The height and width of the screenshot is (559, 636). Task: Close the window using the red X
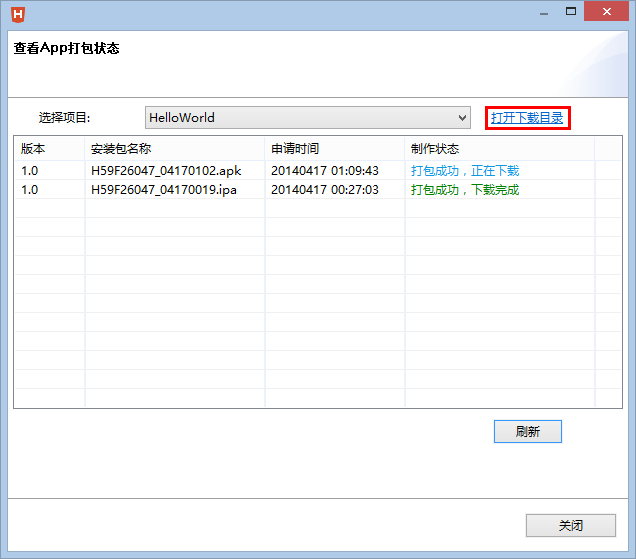(607, 12)
